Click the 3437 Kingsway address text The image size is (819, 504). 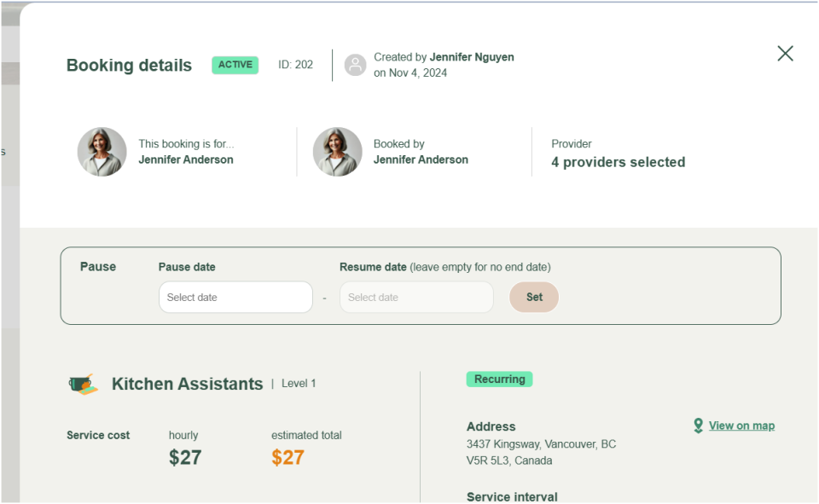(x=541, y=444)
